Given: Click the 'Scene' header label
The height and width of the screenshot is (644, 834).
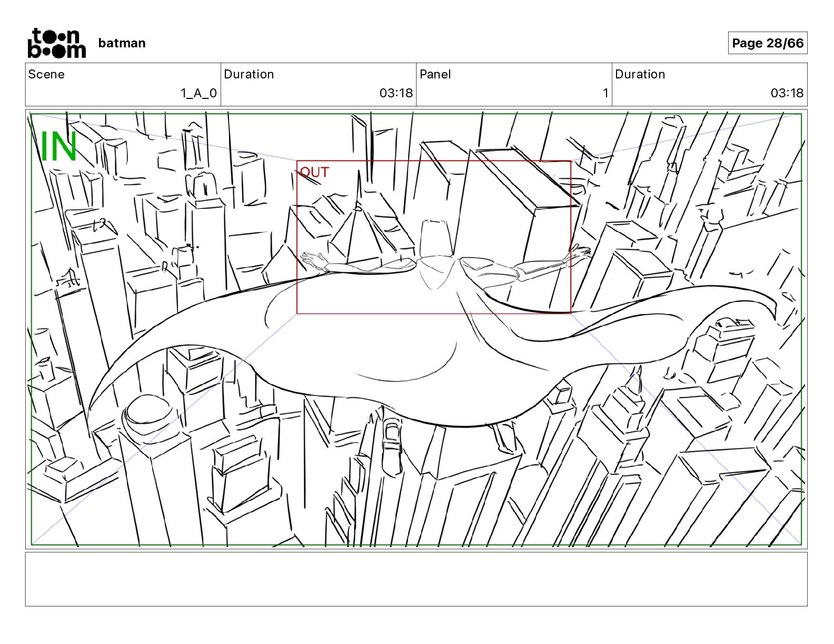Looking at the screenshot, I should (x=46, y=74).
